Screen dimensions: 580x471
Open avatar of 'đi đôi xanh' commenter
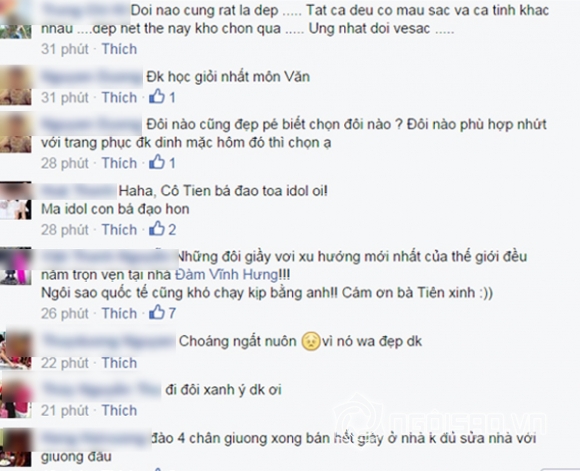pyautogui.click(x=16, y=398)
